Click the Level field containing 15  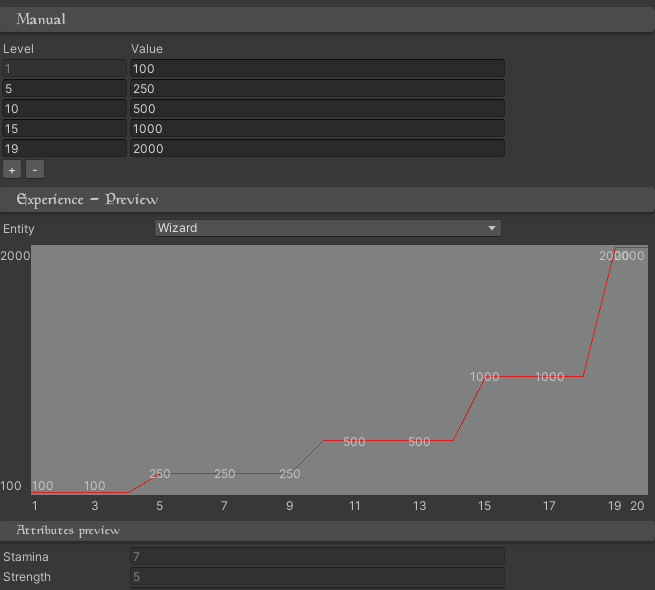pos(64,128)
